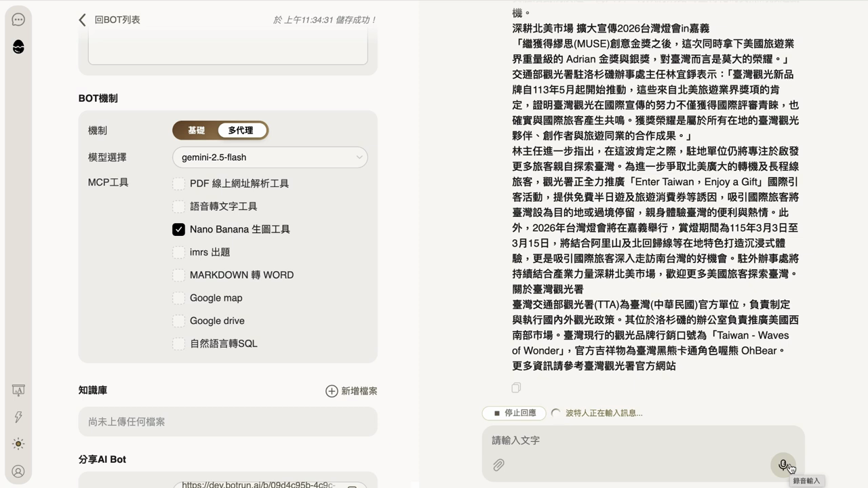Click the 波特人正在輸入訊息 status text
The width and height of the screenshot is (868, 488).
click(604, 413)
